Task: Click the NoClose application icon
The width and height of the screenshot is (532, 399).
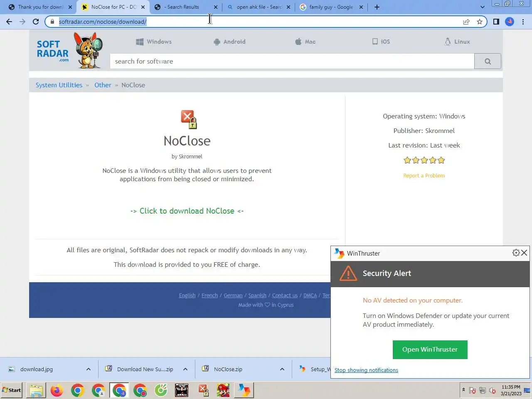Action: pos(189,120)
